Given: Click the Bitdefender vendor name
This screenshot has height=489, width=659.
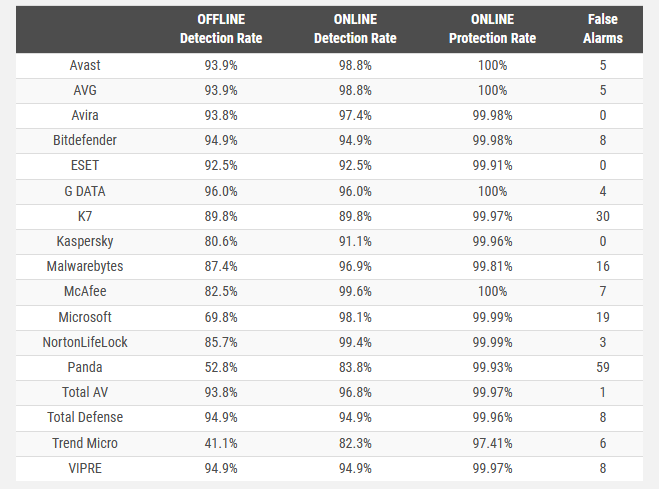Looking at the screenshot, I should (85, 141).
